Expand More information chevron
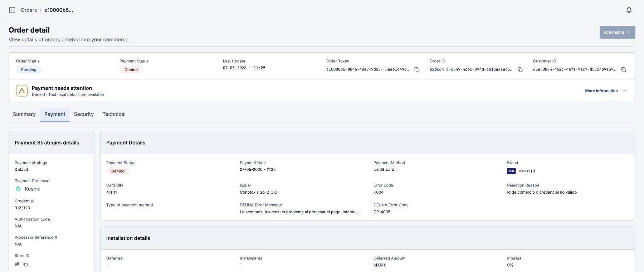Image resolution: width=644 pixels, height=272 pixels. pos(625,91)
